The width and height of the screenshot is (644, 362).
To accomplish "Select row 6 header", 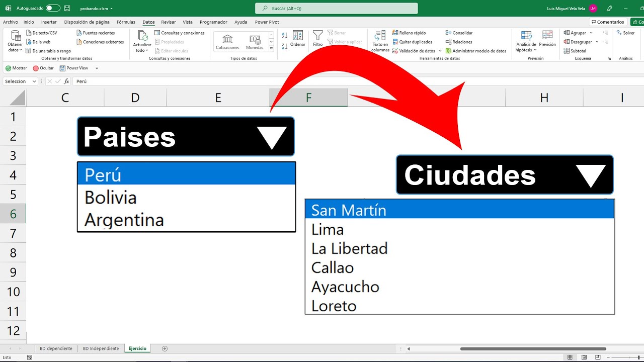I will coord(13,214).
